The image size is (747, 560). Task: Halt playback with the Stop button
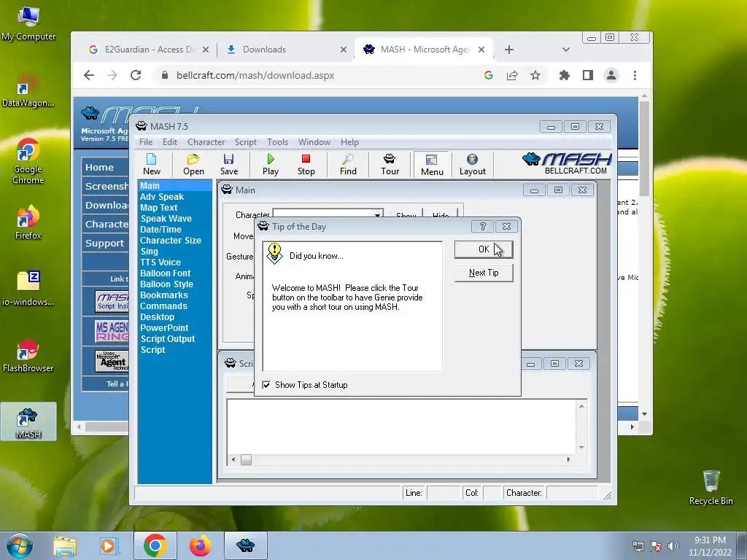306,164
